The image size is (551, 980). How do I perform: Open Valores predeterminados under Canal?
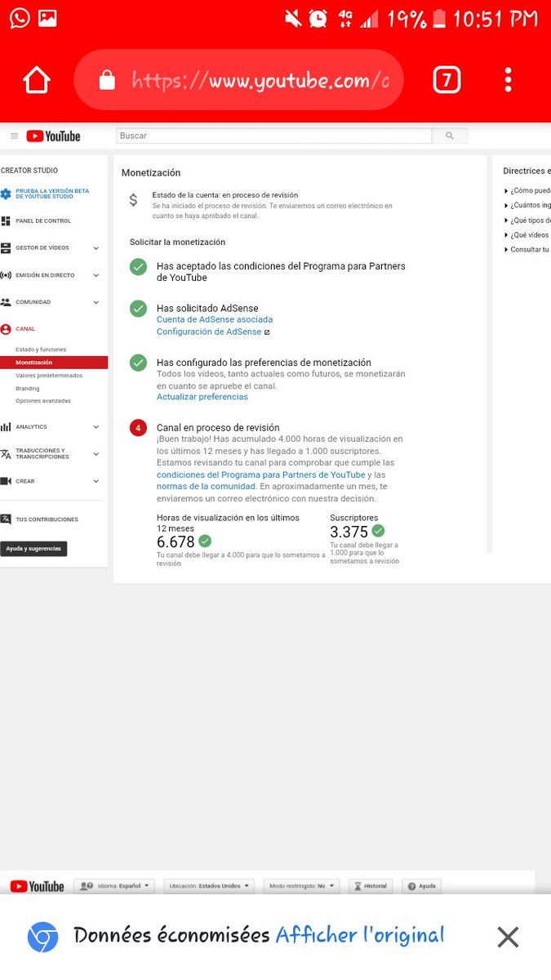(49, 376)
